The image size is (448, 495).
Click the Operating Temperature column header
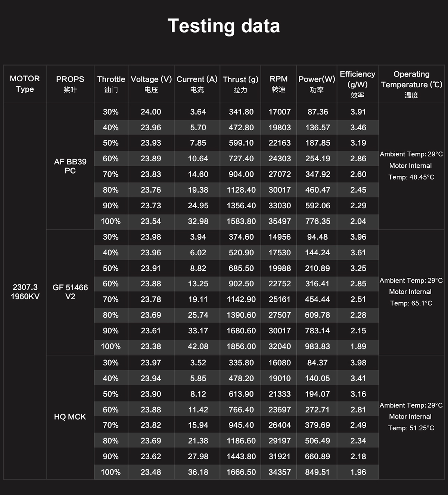point(411,84)
